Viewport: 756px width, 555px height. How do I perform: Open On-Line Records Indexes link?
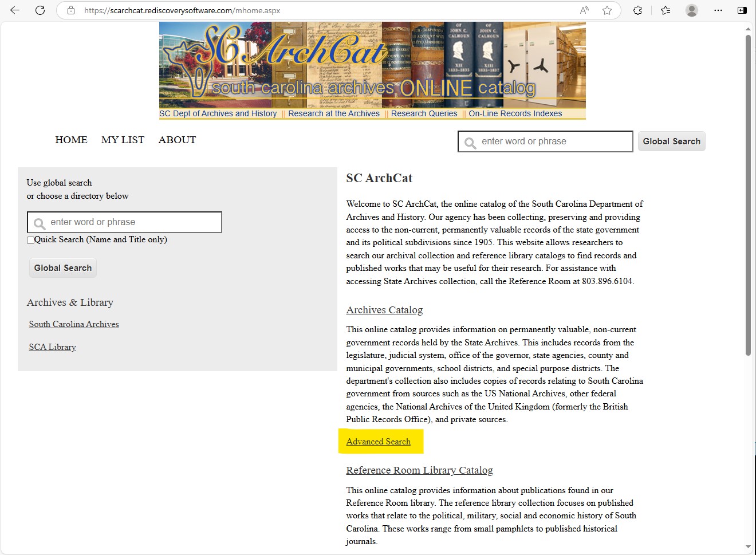pos(515,113)
